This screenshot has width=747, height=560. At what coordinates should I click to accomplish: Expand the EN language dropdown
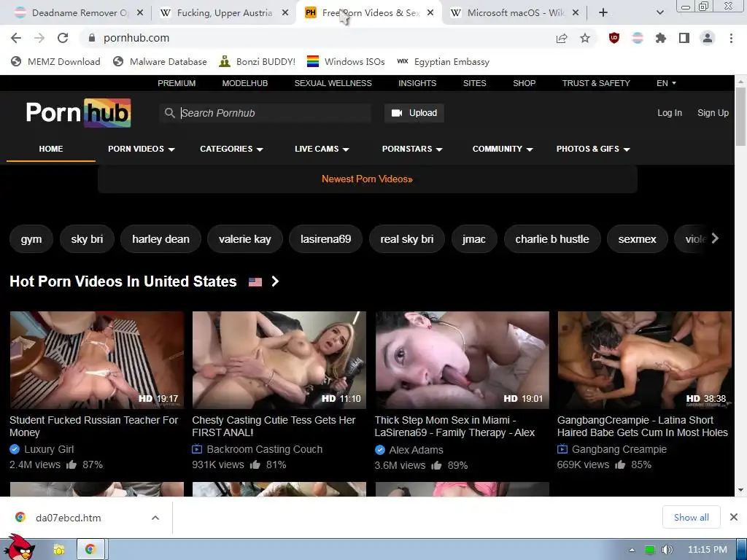(666, 83)
